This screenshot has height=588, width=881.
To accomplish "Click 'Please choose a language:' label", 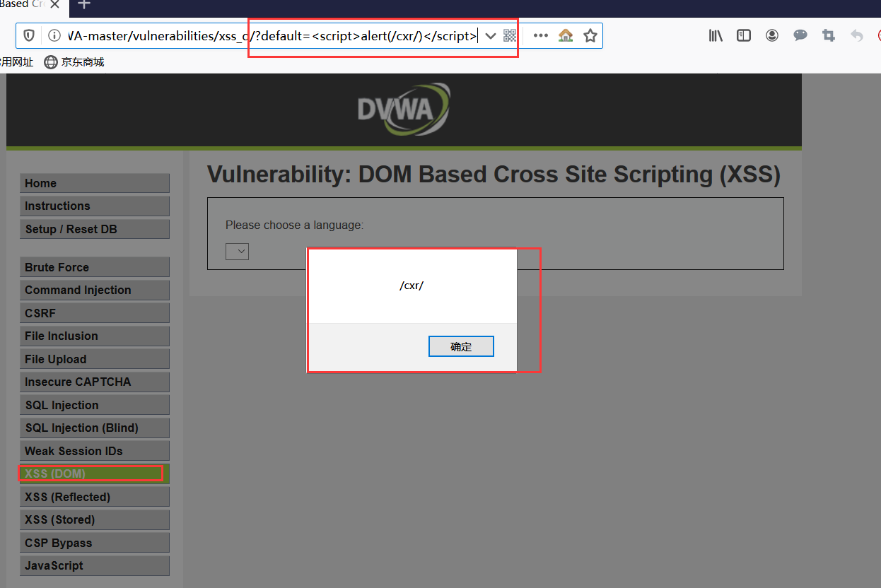I will pos(294,225).
